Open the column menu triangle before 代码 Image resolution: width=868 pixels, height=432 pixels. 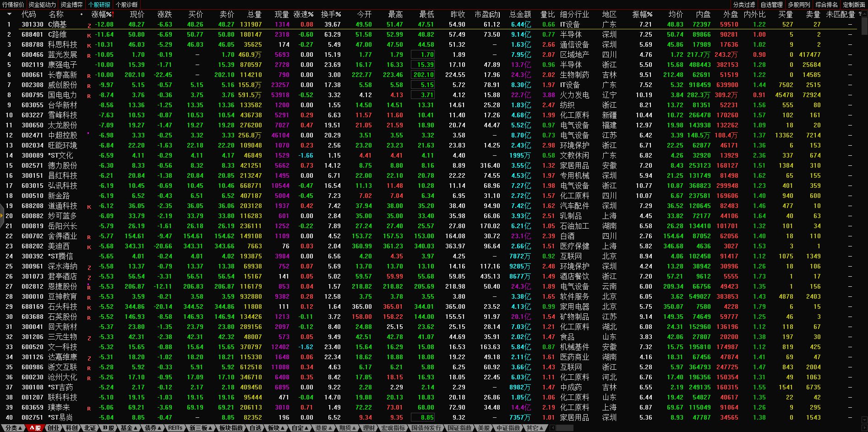click(9, 14)
